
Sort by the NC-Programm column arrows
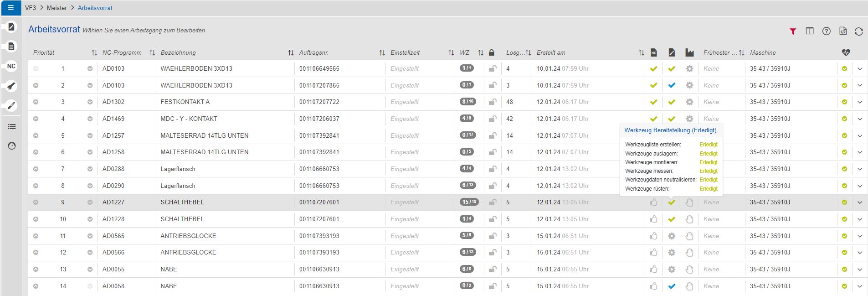(x=152, y=53)
